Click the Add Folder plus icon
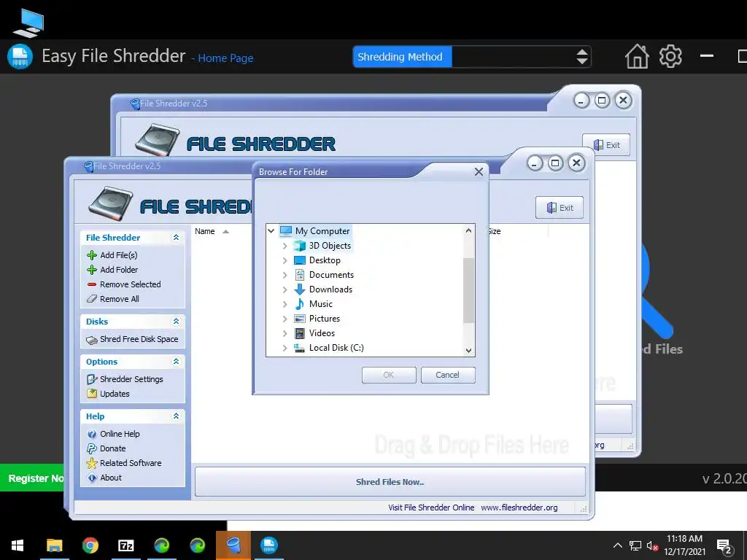Image resolution: width=747 pixels, height=560 pixels. click(x=92, y=270)
